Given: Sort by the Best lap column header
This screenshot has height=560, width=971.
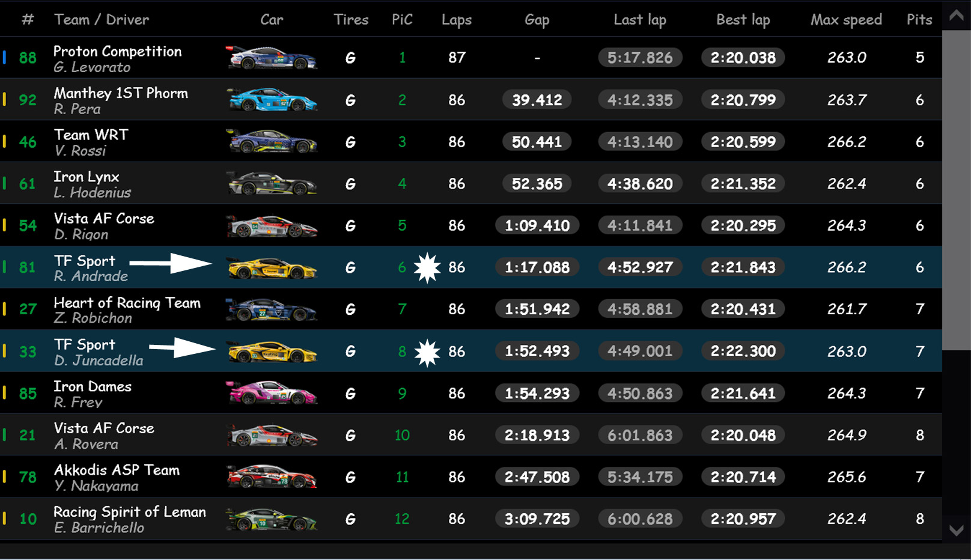Looking at the screenshot, I should tap(743, 20).
